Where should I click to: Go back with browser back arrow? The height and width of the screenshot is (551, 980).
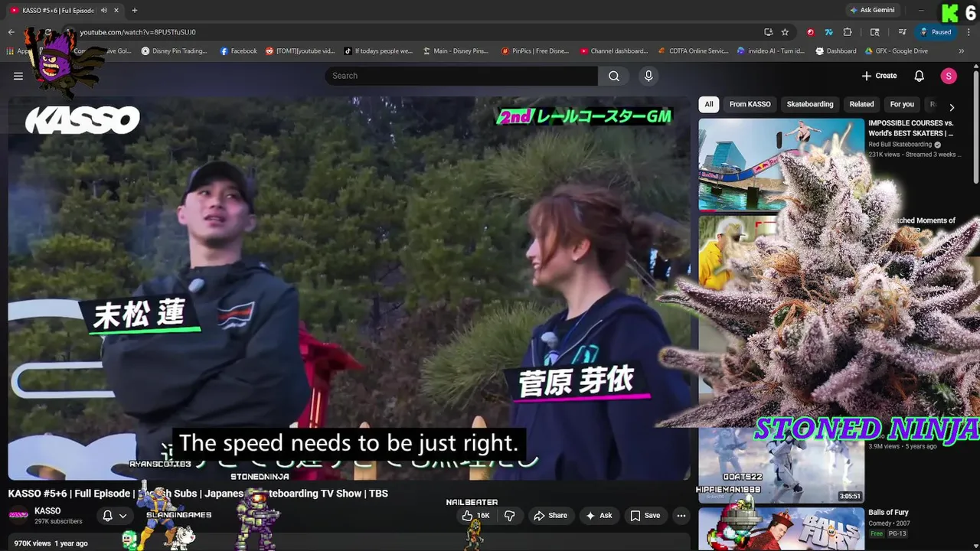tap(11, 32)
